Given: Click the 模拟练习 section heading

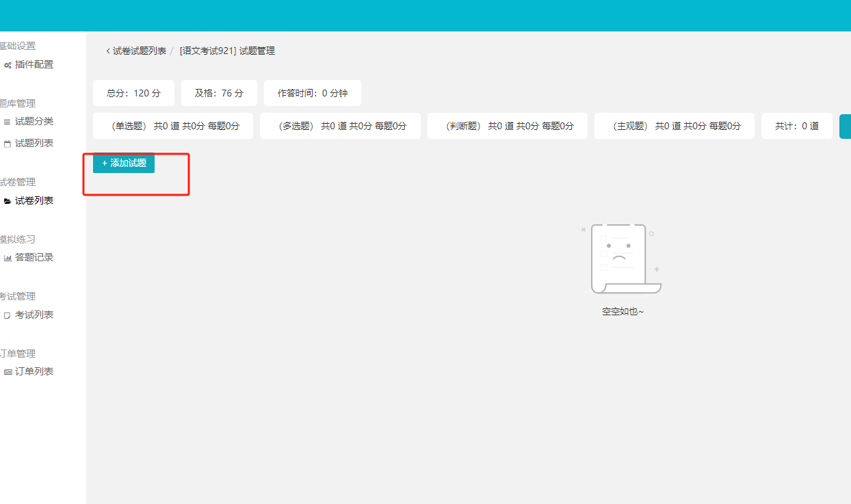Looking at the screenshot, I should pos(17,239).
